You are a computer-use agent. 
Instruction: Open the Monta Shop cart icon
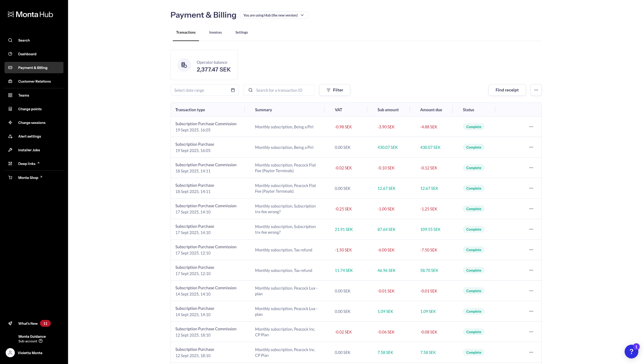[x=10, y=177]
